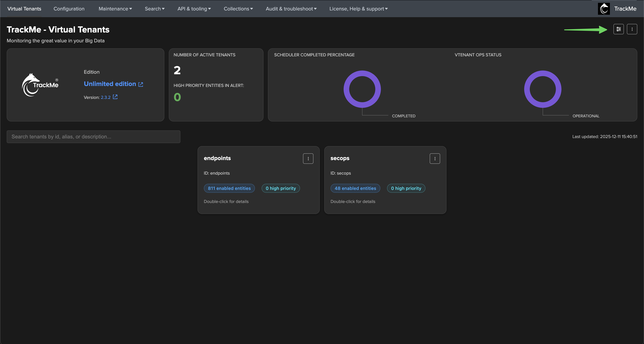
Task: Switch to the Configuration tab
Action: [69, 9]
